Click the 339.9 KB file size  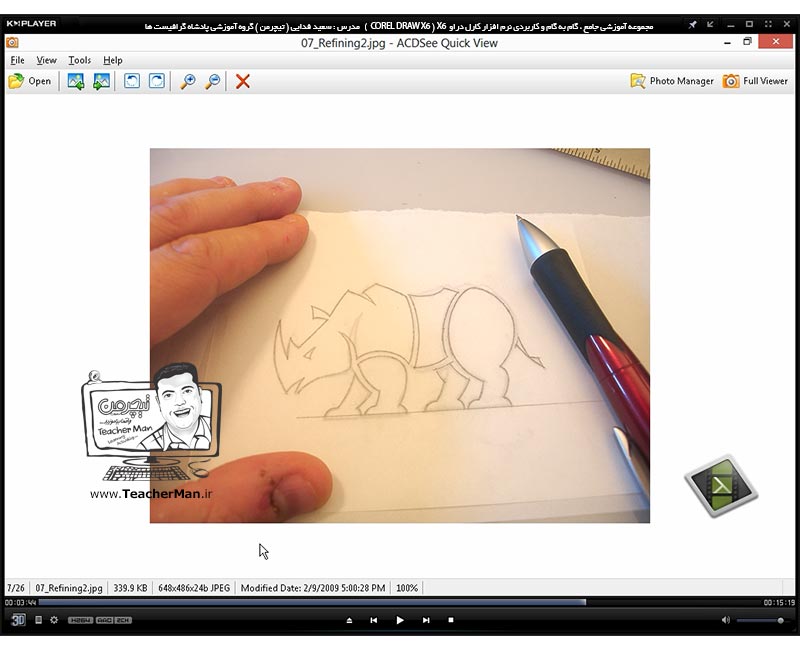(130, 588)
